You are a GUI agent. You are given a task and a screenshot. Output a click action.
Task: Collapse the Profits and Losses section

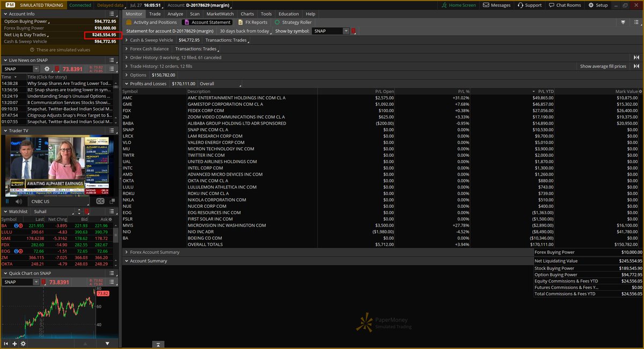click(x=127, y=84)
